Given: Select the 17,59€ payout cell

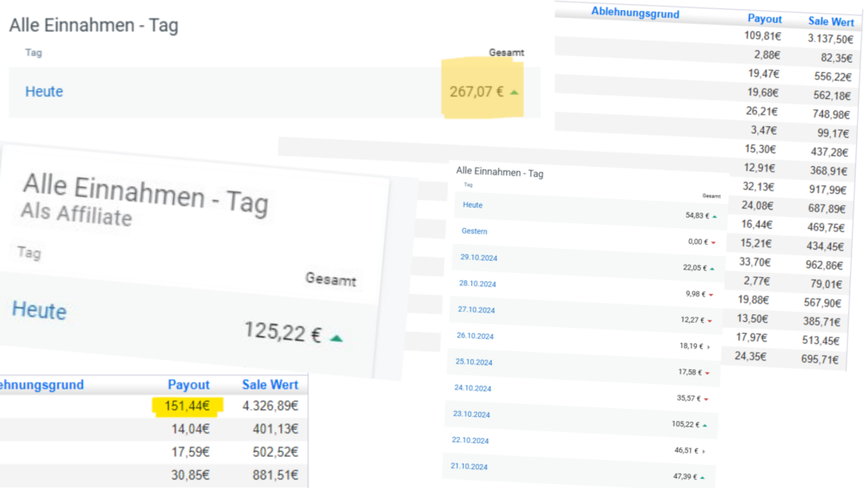Looking at the screenshot, I should tap(191, 452).
